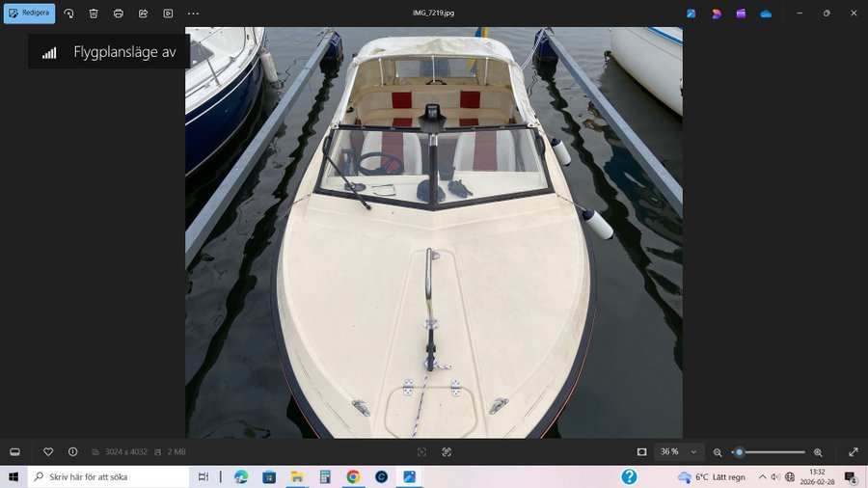Open the OneDrive cloud icon
Viewport: 868px width, 488px height.
tap(766, 14)
